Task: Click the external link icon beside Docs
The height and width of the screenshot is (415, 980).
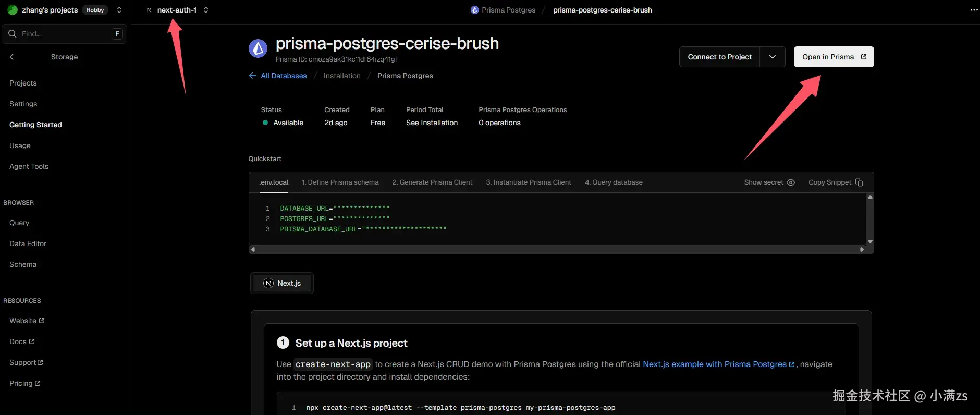Action: coord(32,341)
